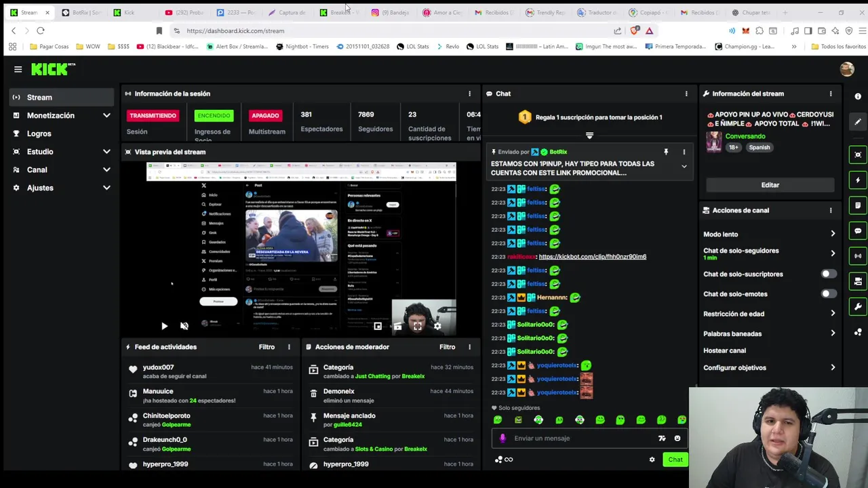Click Hostear canal action
This screenshot has height=488, width=868.
724,350
